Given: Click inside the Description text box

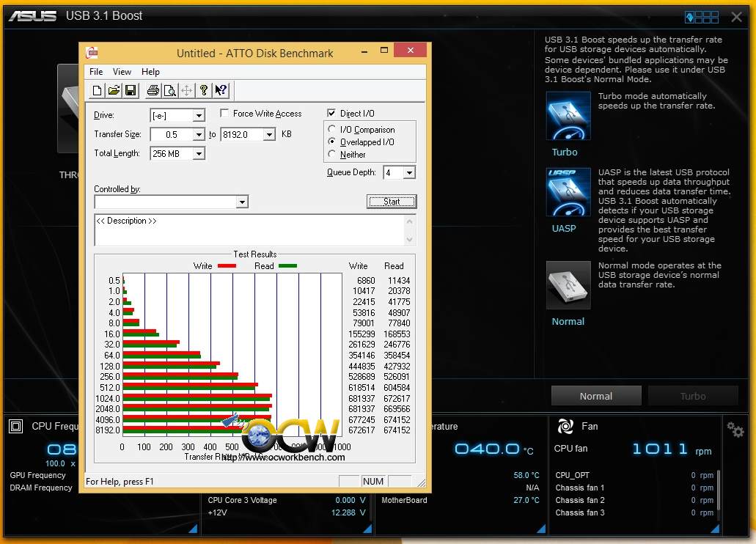Looking at the screenshot, I should coord(249,230).
